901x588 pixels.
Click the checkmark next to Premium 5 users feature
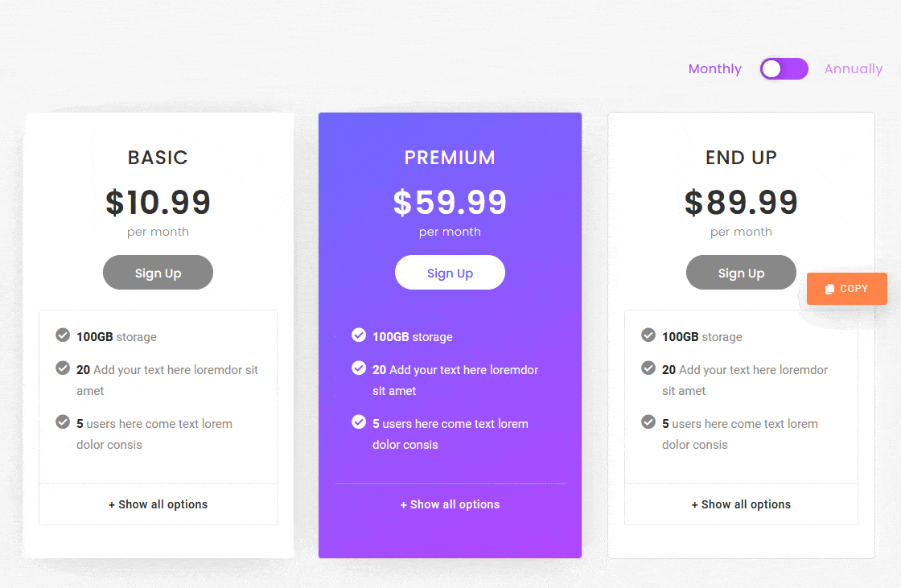click(x=359, y=421)
